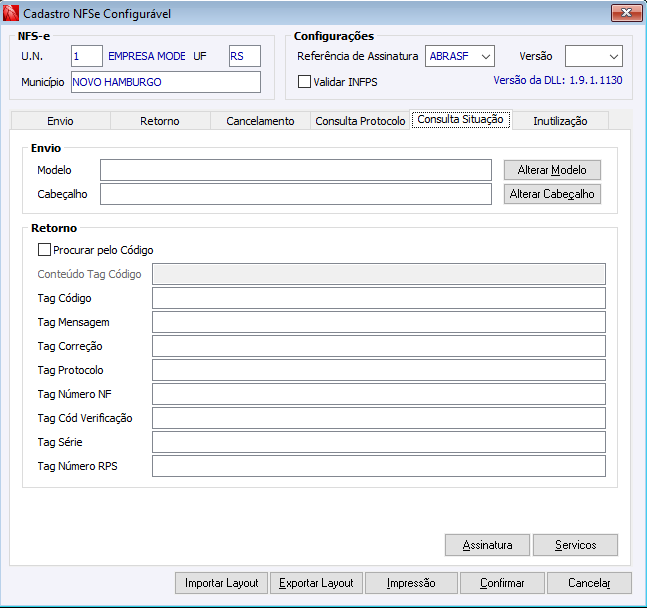Tick the Procurar pelo Código checkbox
The width and height of the screenshot is (647, 608).
point(44,250)
